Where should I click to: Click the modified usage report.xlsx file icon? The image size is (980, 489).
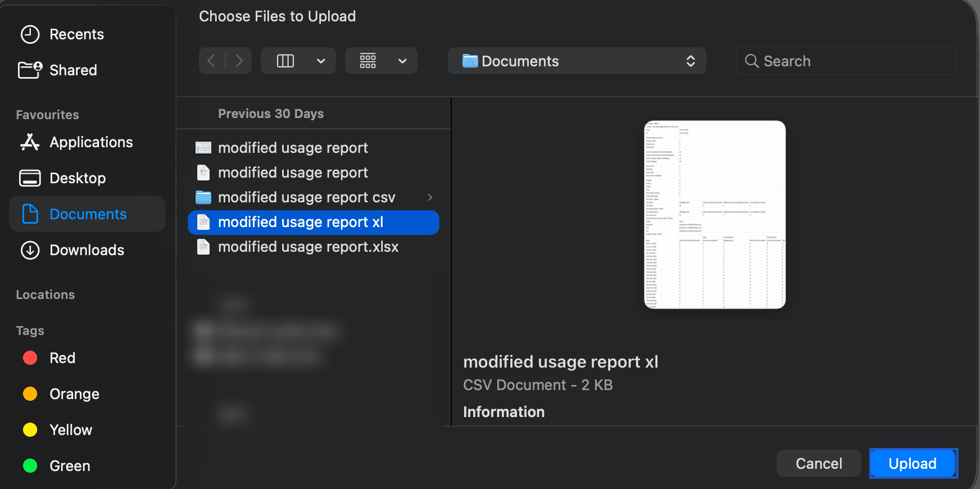[203, 247]
